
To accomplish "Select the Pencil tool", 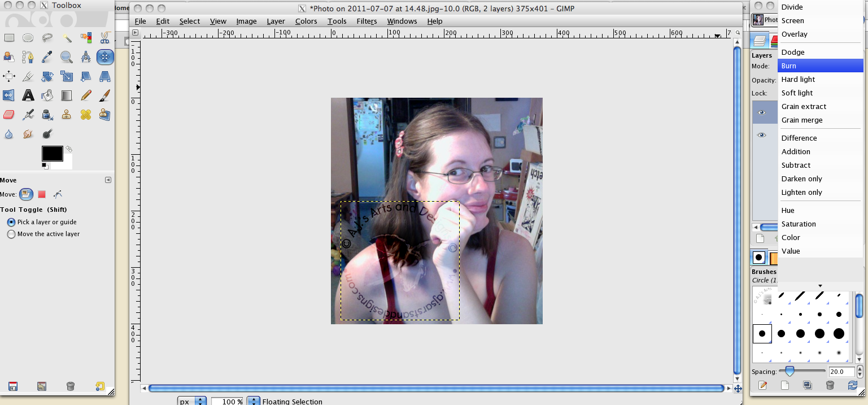I will pos(86,95).
